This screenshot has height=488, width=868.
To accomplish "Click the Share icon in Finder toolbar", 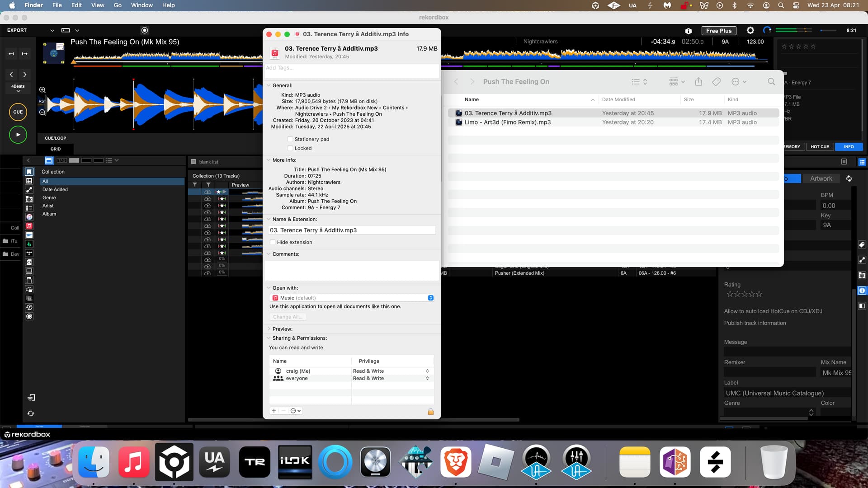I will pyautogui.click(x=698, y=82).
